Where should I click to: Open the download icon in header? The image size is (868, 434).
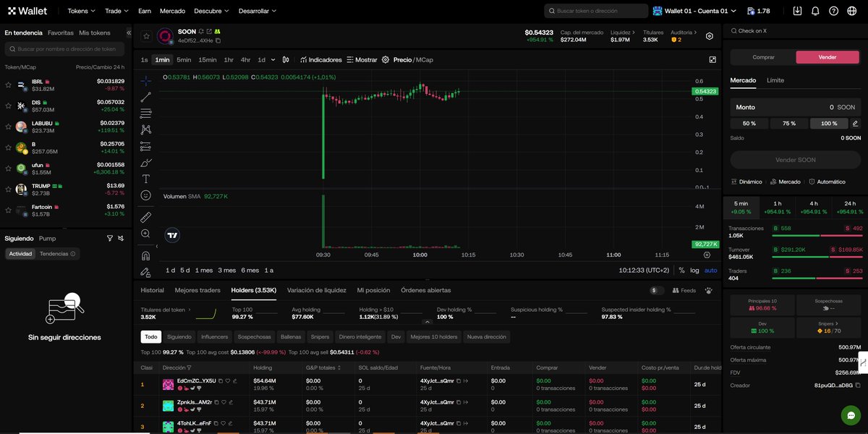click(x=797, y=11)
